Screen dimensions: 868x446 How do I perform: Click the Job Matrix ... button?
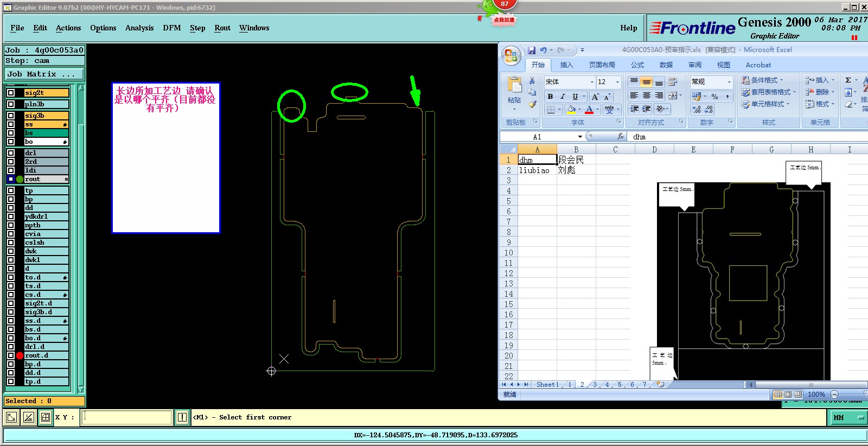[44, 74]
